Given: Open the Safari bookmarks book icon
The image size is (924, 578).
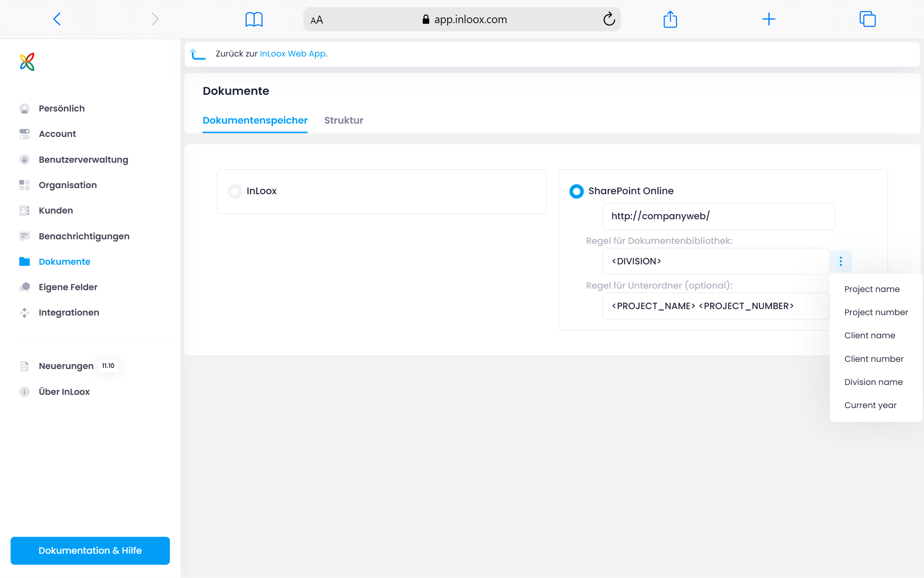Looking at the screenshot, I should tap(254, 19).
